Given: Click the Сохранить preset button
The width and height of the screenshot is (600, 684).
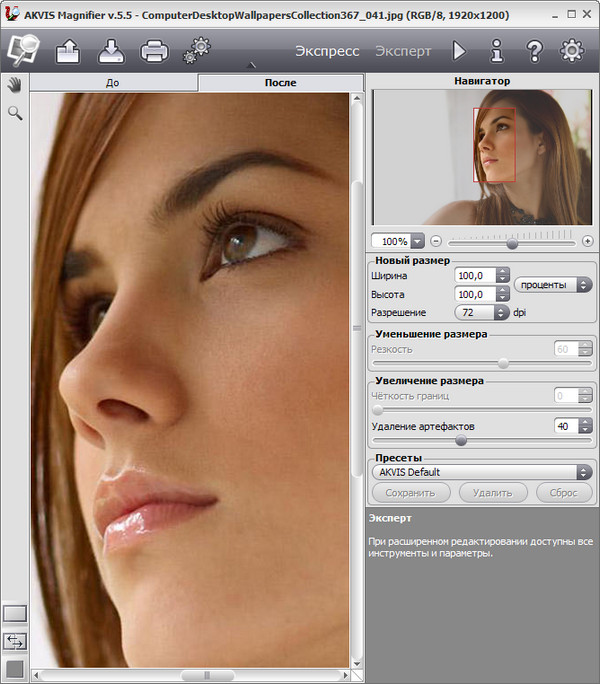Looking at the screenshot, I should tap(410, 492).
